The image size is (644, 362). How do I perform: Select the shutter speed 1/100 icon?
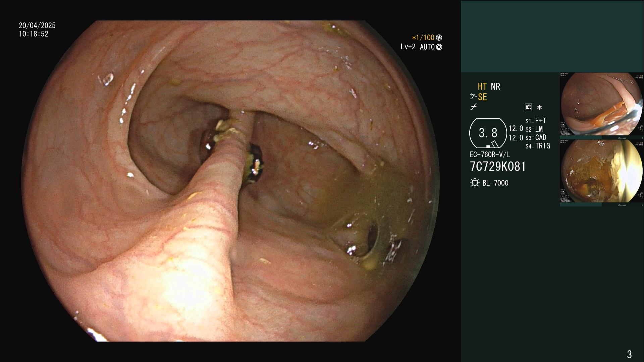[439, 38]
